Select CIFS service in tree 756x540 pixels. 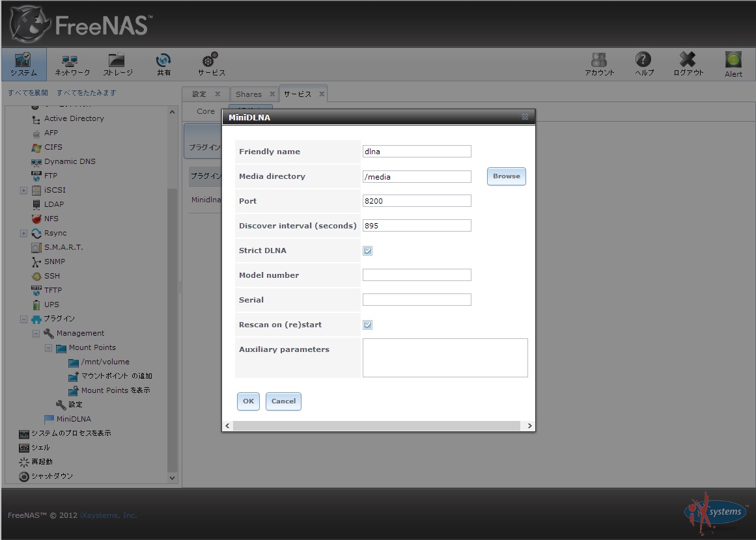pyautogui.click(x=53, y=147)
